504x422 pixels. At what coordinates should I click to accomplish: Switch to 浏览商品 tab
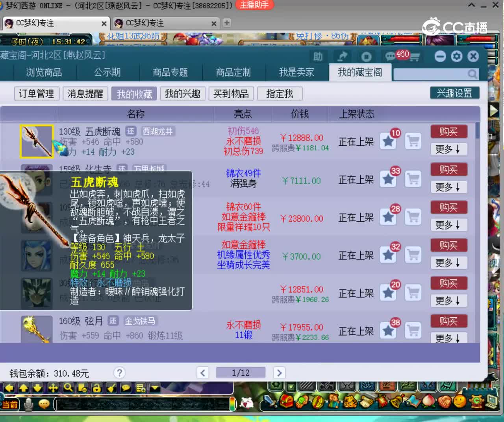[44, 72]
